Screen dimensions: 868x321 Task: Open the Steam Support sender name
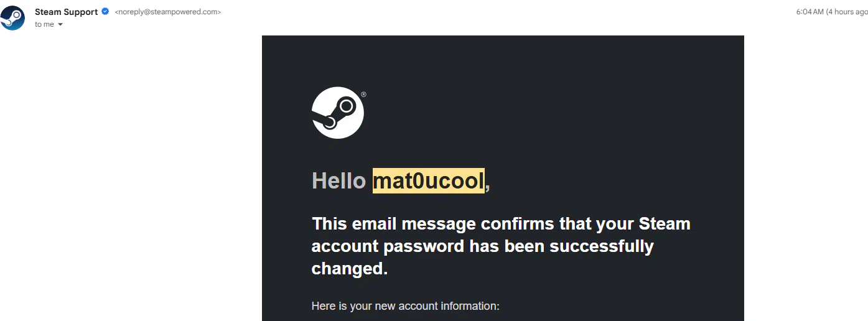[x=66, y=12]
